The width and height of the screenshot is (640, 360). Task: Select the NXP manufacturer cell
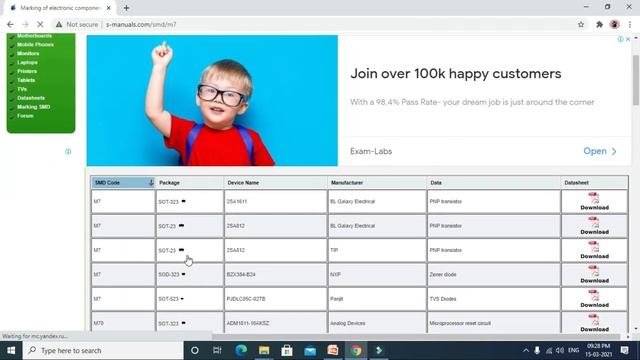[x=377, y=275]
